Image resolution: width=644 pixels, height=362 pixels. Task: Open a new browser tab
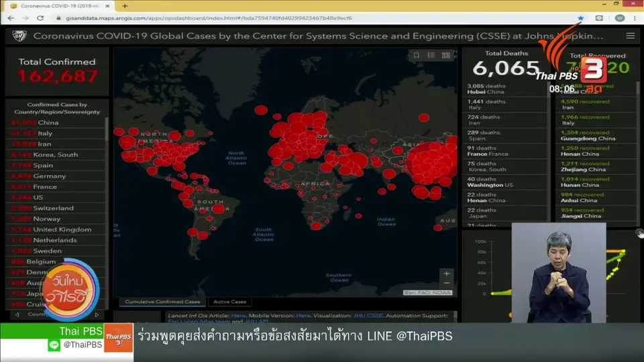pyautogui.click(x=125, y=6)
